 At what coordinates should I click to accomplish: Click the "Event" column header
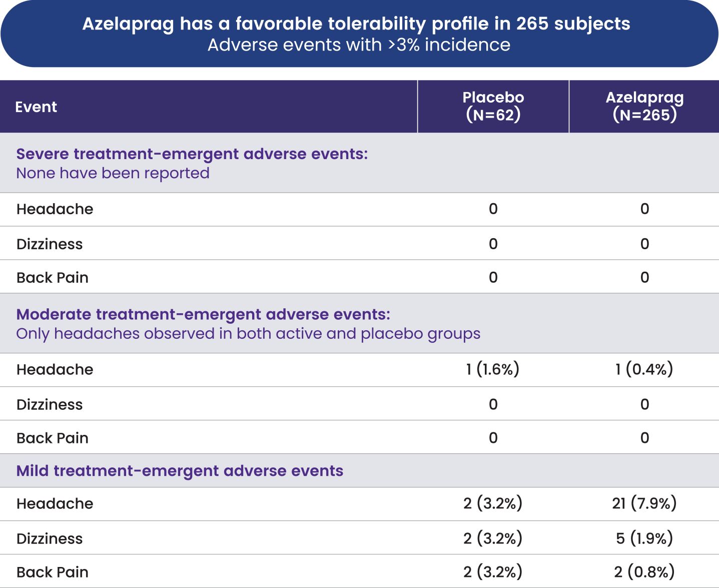36,107
